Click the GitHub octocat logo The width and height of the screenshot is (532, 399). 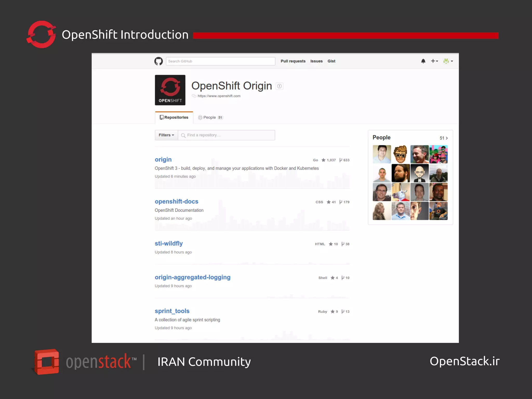coord(158,61)
